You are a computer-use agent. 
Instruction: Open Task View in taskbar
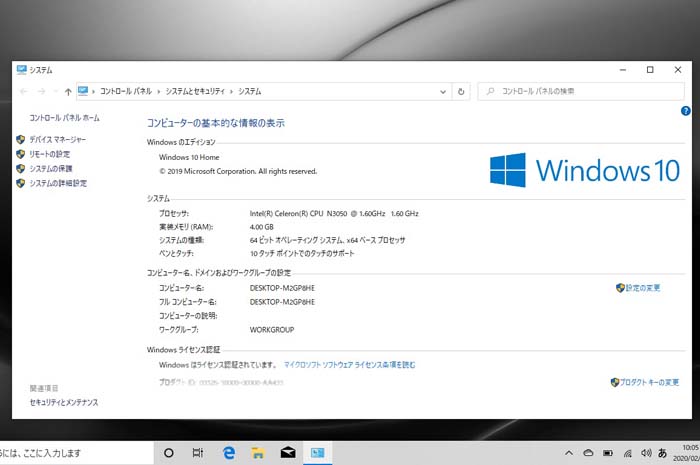coord(198,453)
